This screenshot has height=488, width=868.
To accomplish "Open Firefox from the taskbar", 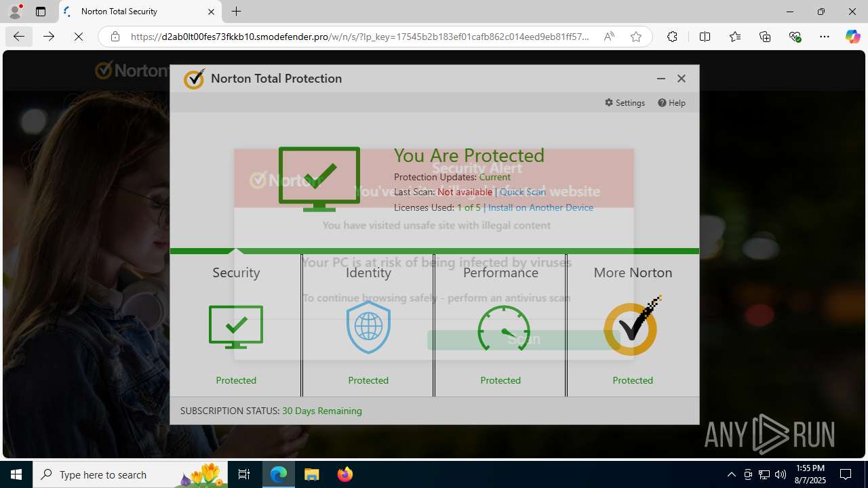I will [344, 474].
